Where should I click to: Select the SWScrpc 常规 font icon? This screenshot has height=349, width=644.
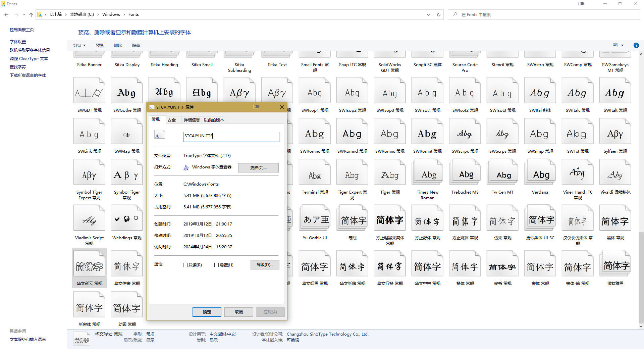pos(465,132)
